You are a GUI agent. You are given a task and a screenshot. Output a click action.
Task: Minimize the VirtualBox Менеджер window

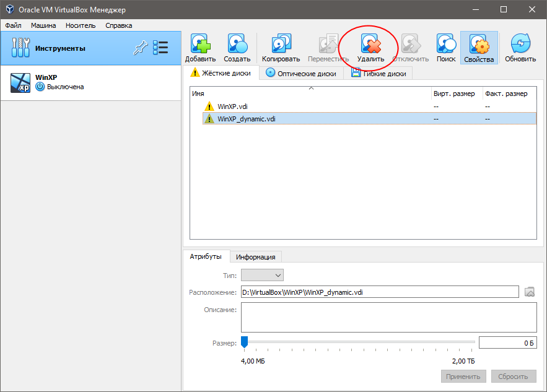coord(476,9)
